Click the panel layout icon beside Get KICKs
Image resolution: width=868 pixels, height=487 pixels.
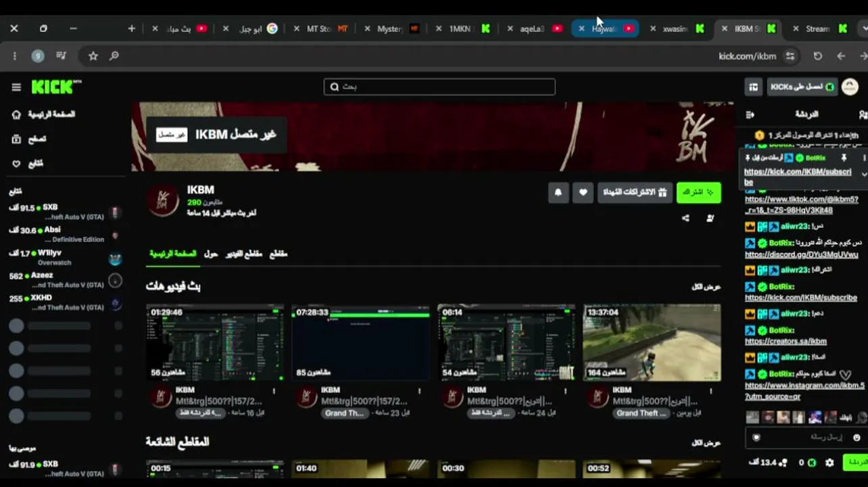(x=754, y=87)
